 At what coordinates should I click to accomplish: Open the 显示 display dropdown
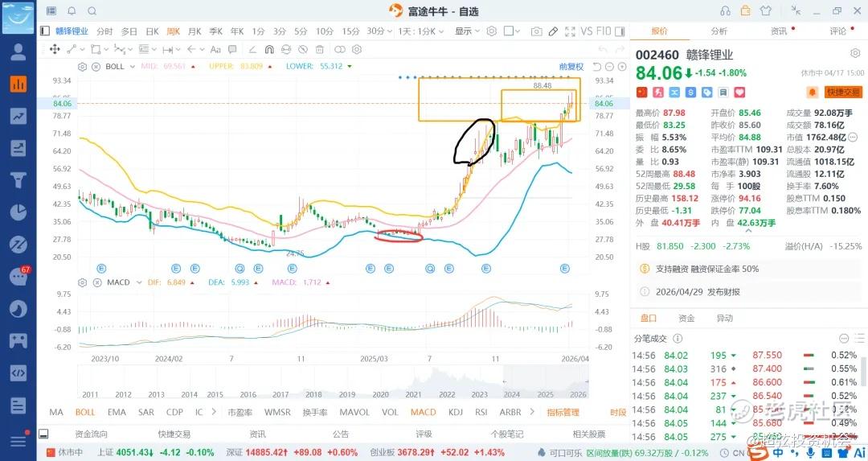467,31
